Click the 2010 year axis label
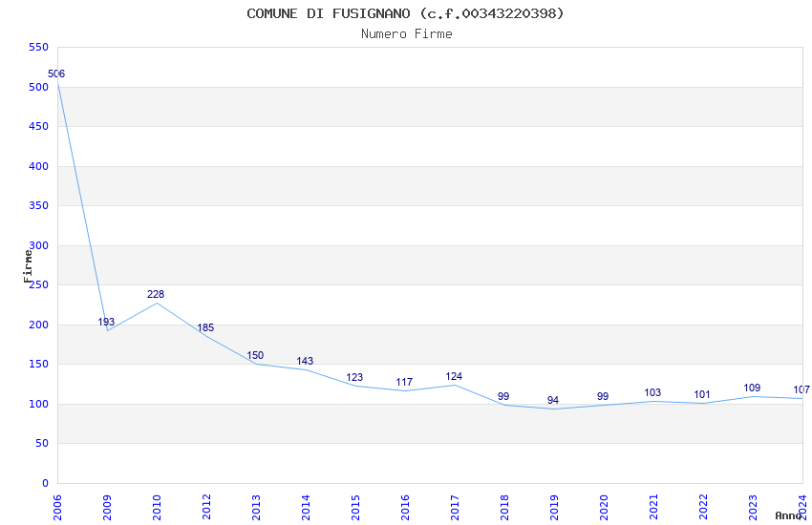Image resolution: width=812 pixels, height=525 pixels. point(157,508)
